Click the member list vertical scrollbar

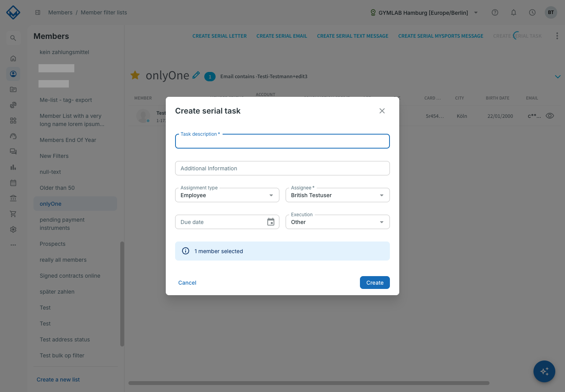[x=122, y=294]
